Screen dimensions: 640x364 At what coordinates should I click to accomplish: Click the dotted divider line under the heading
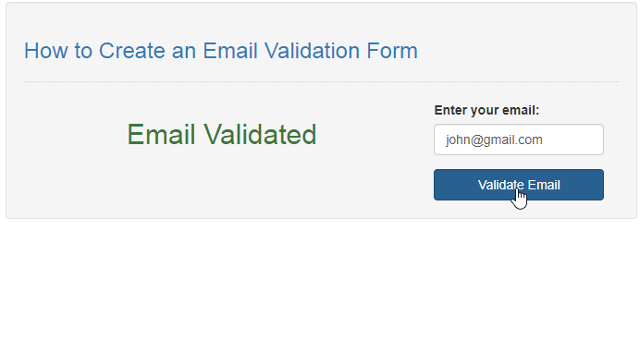pos(321,81)
